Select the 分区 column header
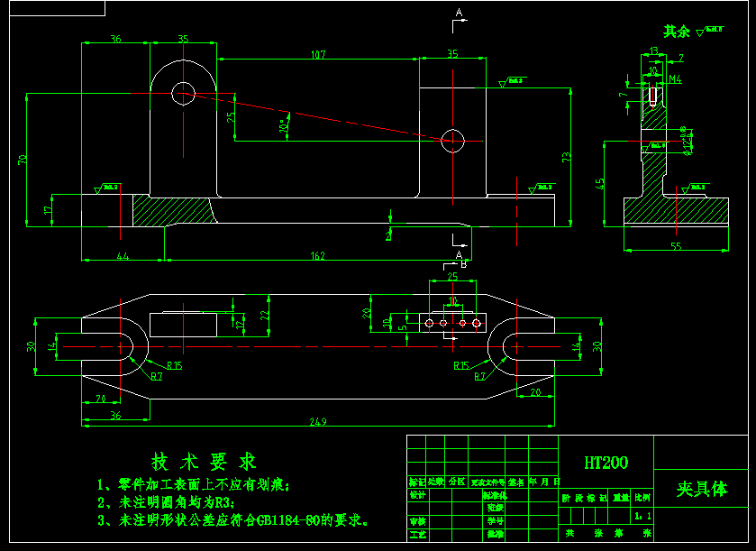756x551 pixels. [457, 482]
